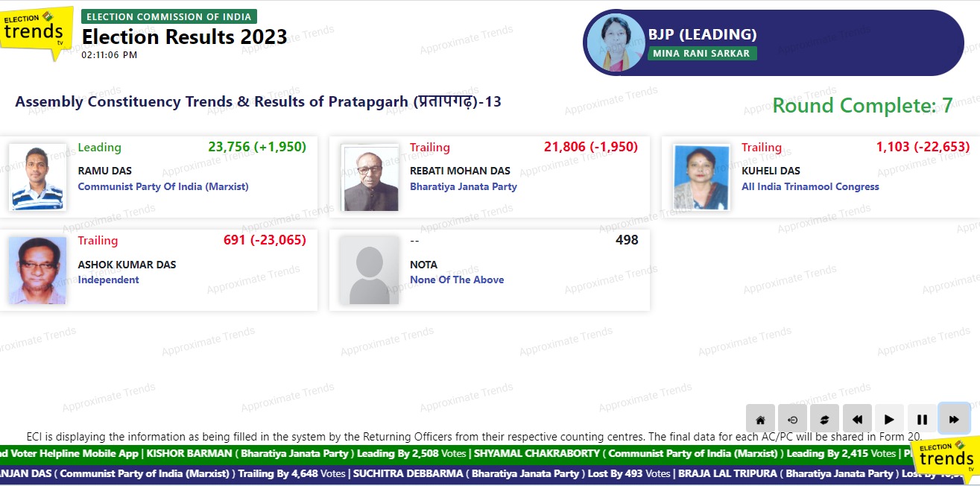The image size is (980, 486).
Task: Open Ashok Kumar Das candidate photo
Action: pos(37,271)
